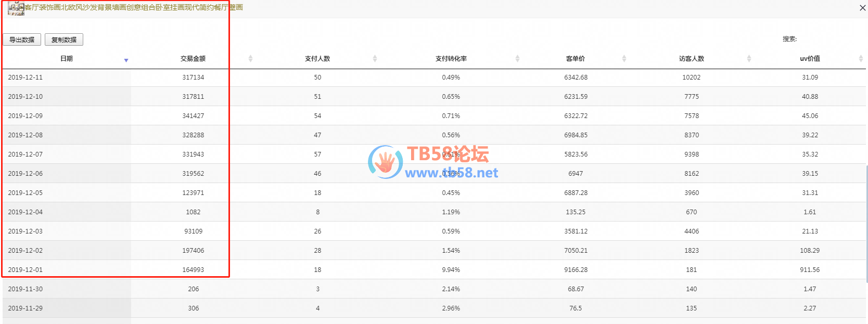
Task: Click the 9.94% conversion rate cell
Action: 451,270
